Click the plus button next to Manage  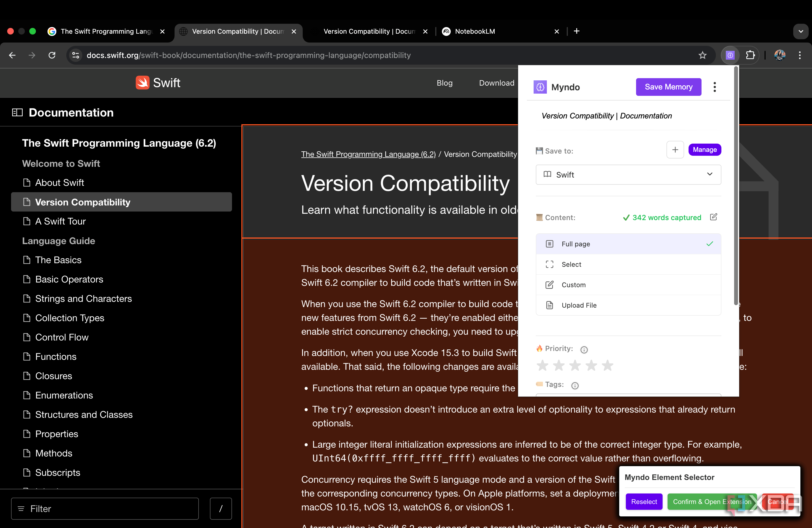[675, 150]
